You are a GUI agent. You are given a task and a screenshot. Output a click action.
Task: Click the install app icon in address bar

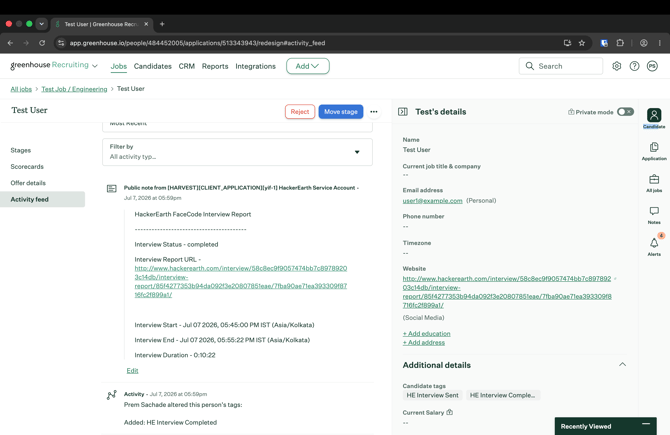tap(567, 43)
